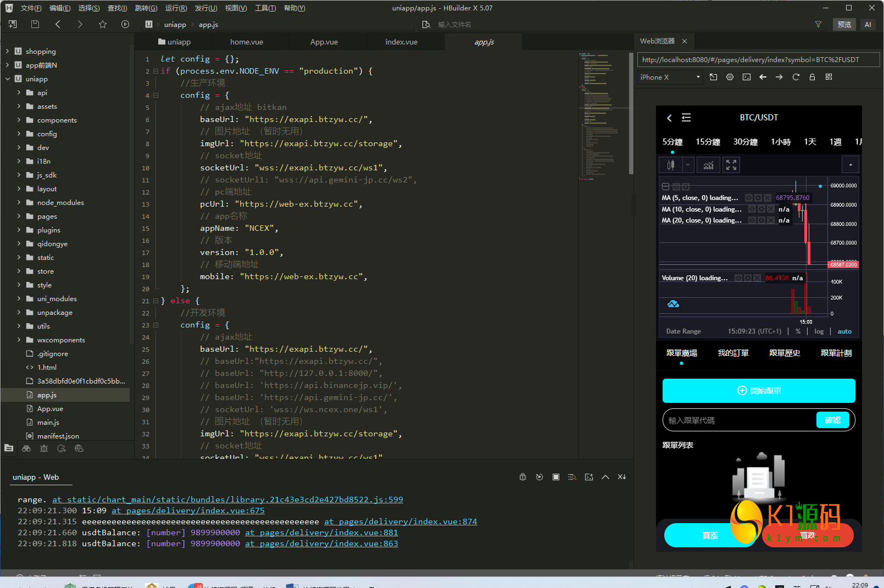Open the chart indicators icon
This screenshot has width=884, height=588.
(x=709, y=165)
